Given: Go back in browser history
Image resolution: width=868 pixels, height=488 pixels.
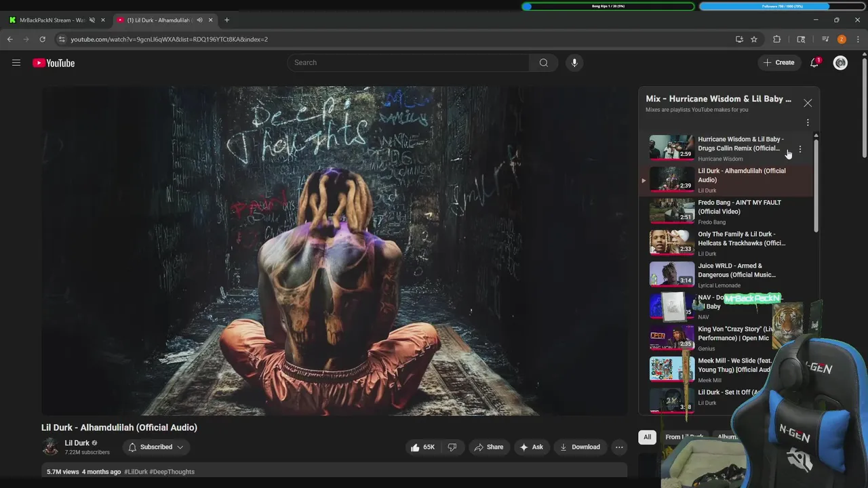Looking at the screenshot, I should 10,39.
